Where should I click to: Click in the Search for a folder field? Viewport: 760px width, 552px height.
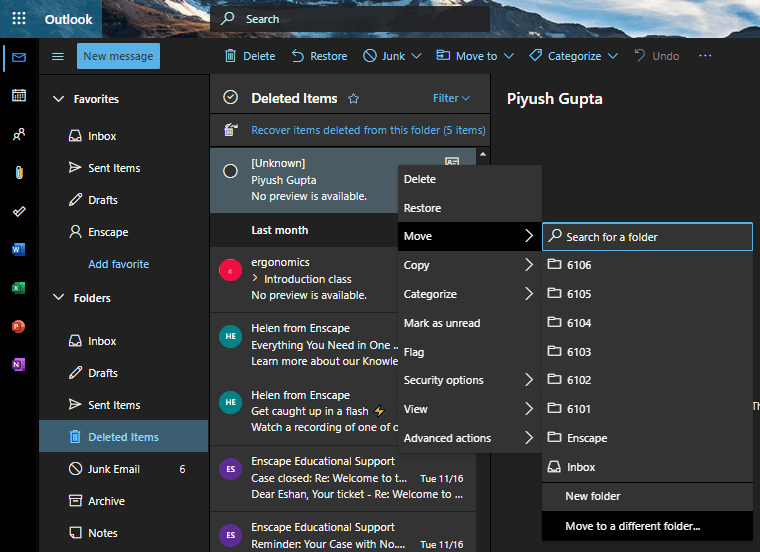647,237
